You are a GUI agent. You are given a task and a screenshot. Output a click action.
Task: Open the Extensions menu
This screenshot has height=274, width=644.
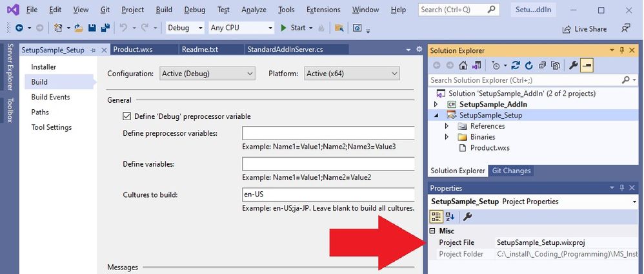[x=324, y=10]
